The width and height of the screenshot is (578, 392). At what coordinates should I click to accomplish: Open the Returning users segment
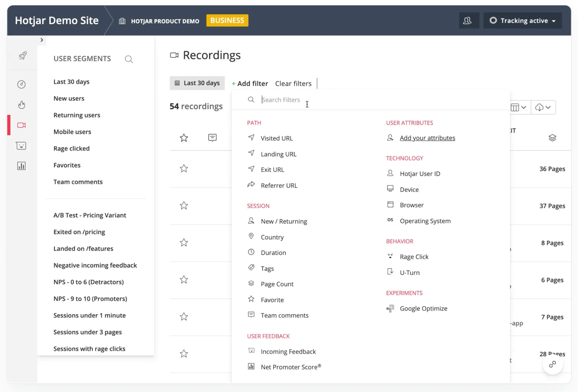(77, 115)
